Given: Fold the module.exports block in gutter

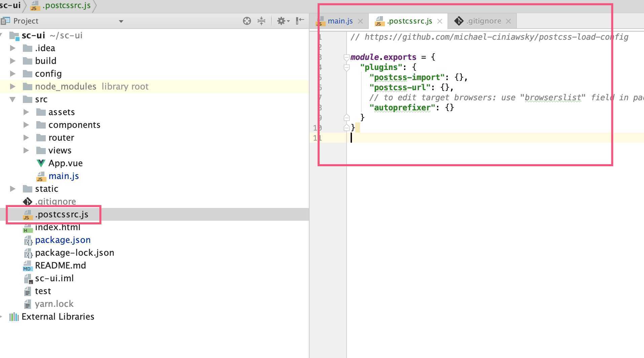Looking at the screenshot, I should [x=347, y=58].
